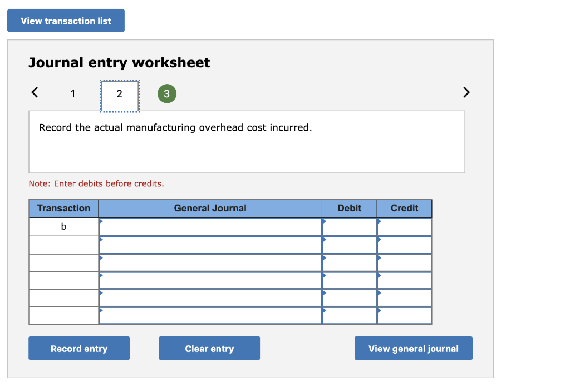
Task: Open the View transaction list button
Action: [x=66, y=21]
